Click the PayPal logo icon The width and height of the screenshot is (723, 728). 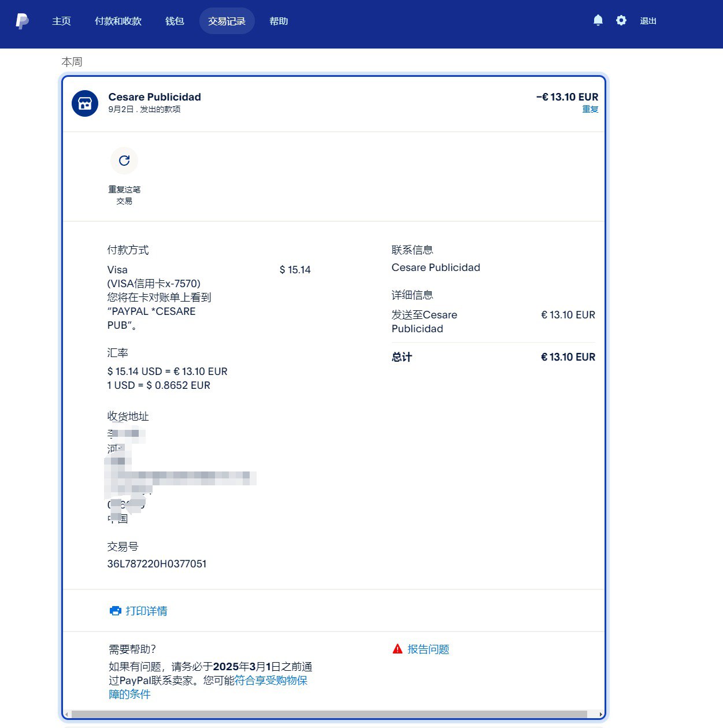tap(22, 21)
